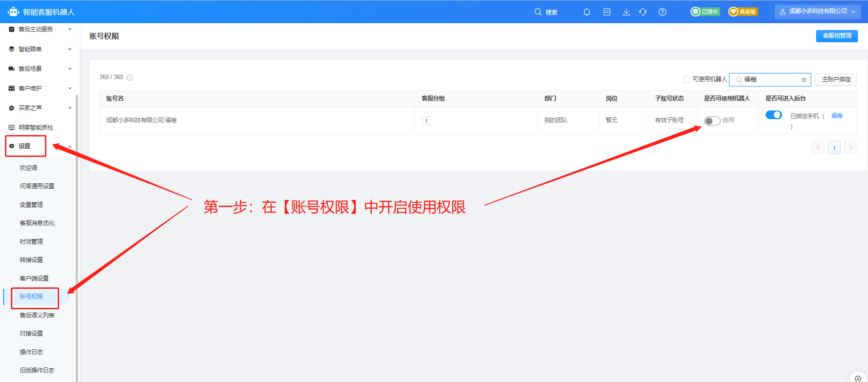Click the floating icon at bottom right corner
This screenshot has height=382, width=868.
click(x=858, y=378)
